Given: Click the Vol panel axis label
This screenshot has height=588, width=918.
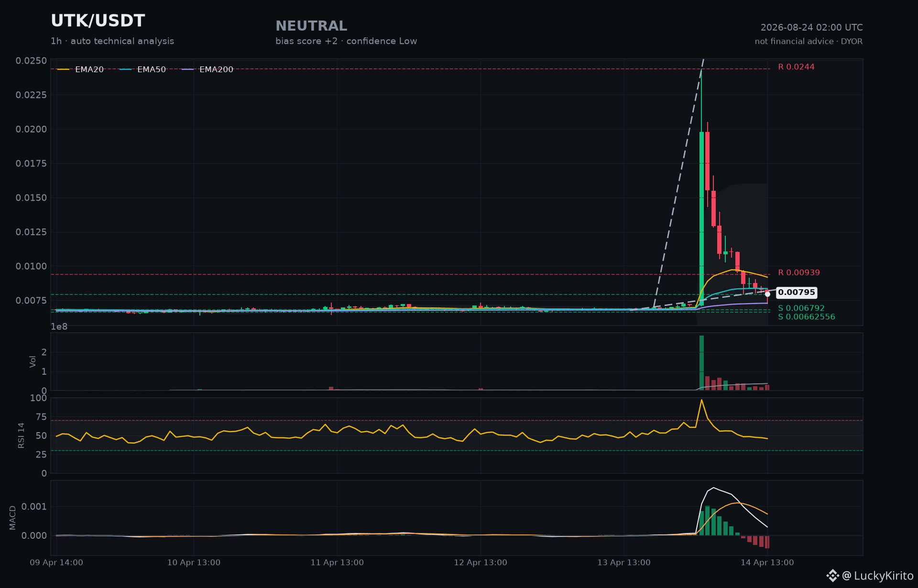Looking at the screenshot, I should [33, 361].
